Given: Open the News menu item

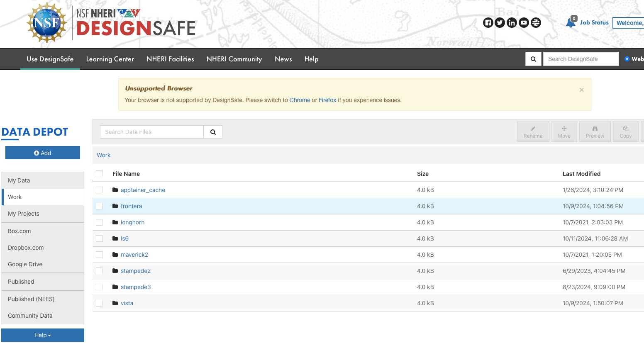Looking at the screenshot, I should [x=283, y=59].
